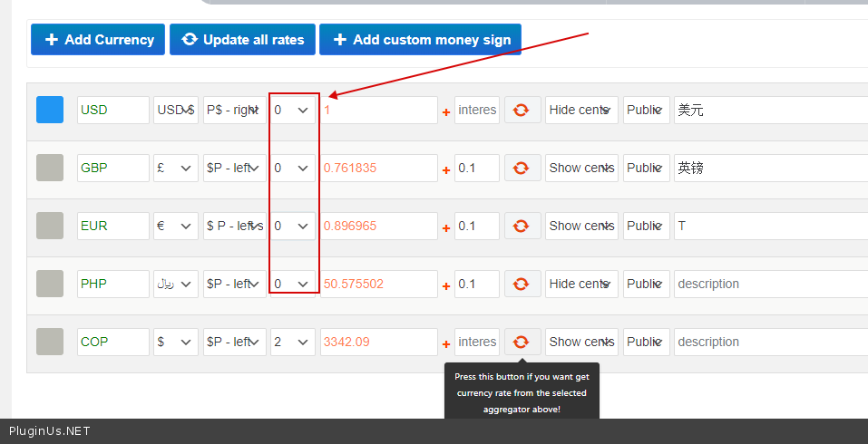Image resolution: width=868 pixels, height=444 pixels.
Task: Click the Update all rates button
Action: [242, 40]
